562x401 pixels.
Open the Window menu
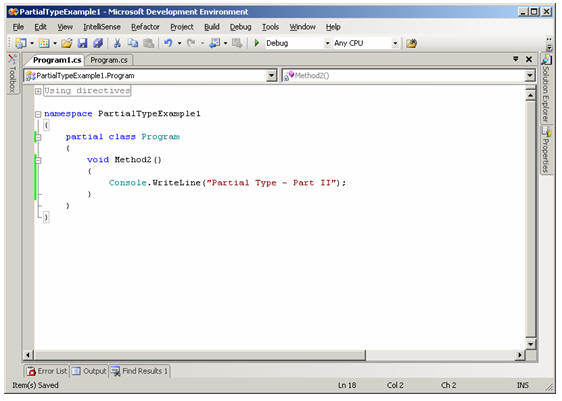303,27
